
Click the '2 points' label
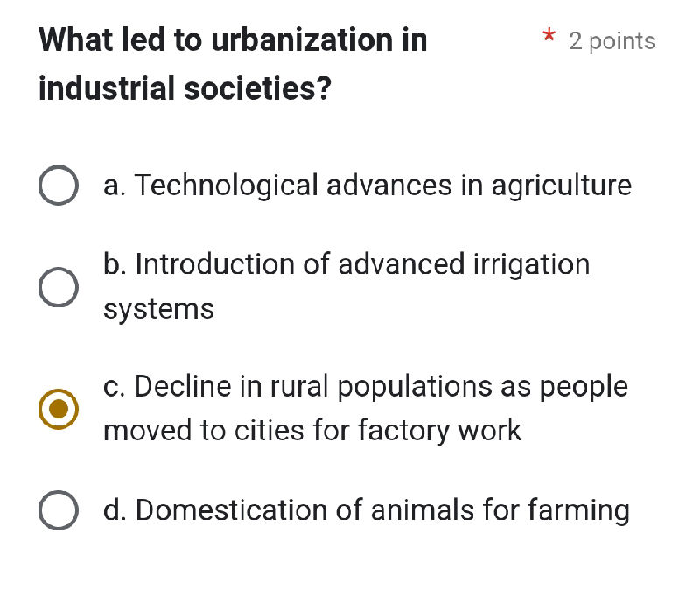pyautogui.click(x=612, y=40)
